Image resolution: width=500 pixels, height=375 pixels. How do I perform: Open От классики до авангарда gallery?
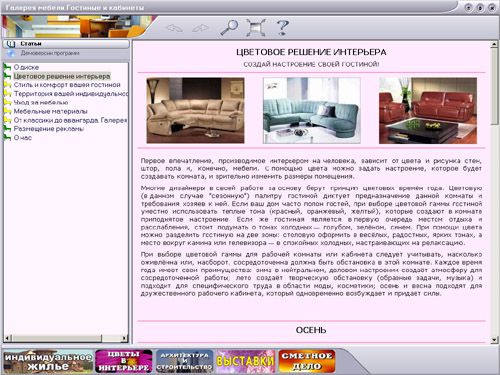point(71,120)
